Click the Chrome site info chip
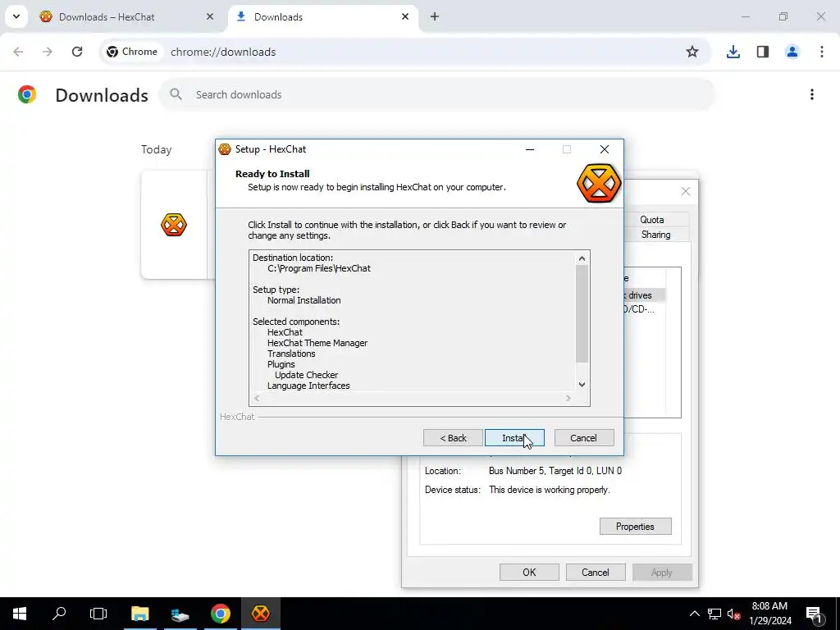 [132, 52]
